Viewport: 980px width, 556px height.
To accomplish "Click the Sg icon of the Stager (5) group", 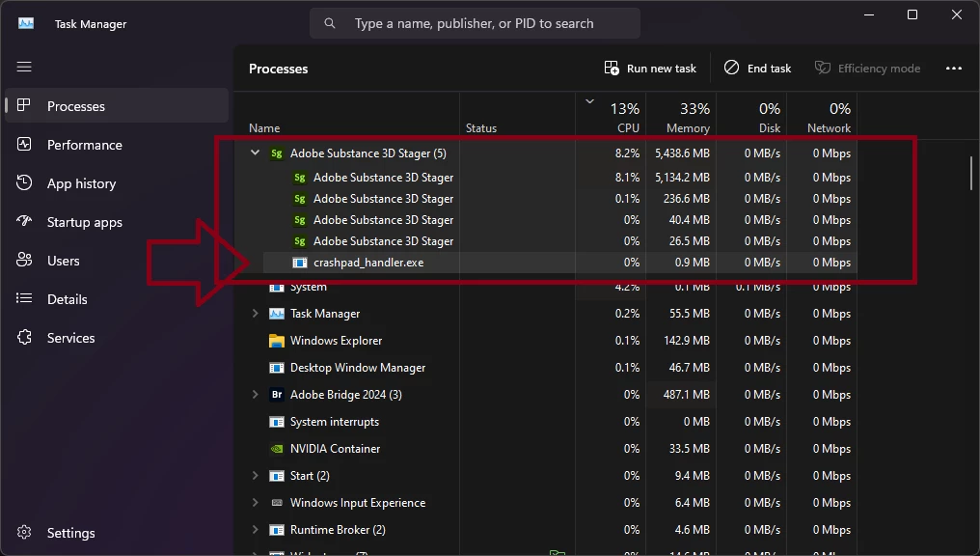I will coord(277,153).
